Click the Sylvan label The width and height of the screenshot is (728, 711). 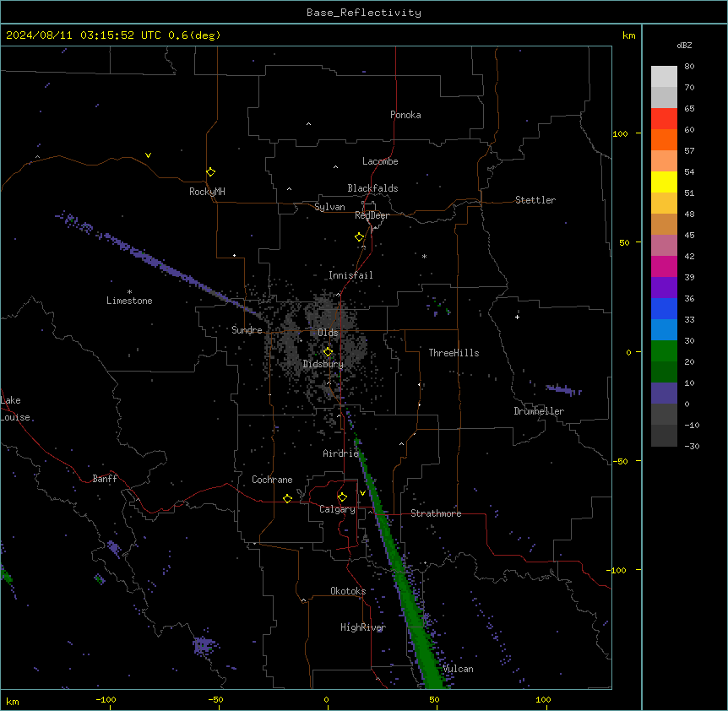[329, 207]
